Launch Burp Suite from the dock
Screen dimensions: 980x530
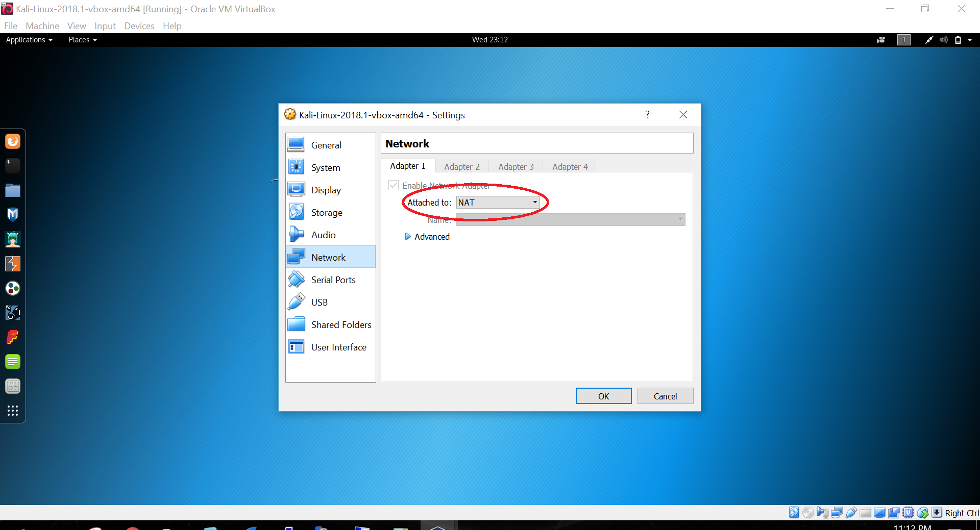(x=13, y=264)
